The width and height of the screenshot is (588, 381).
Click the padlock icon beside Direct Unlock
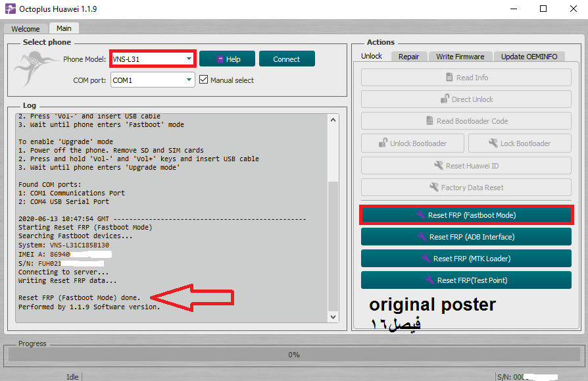445,99
